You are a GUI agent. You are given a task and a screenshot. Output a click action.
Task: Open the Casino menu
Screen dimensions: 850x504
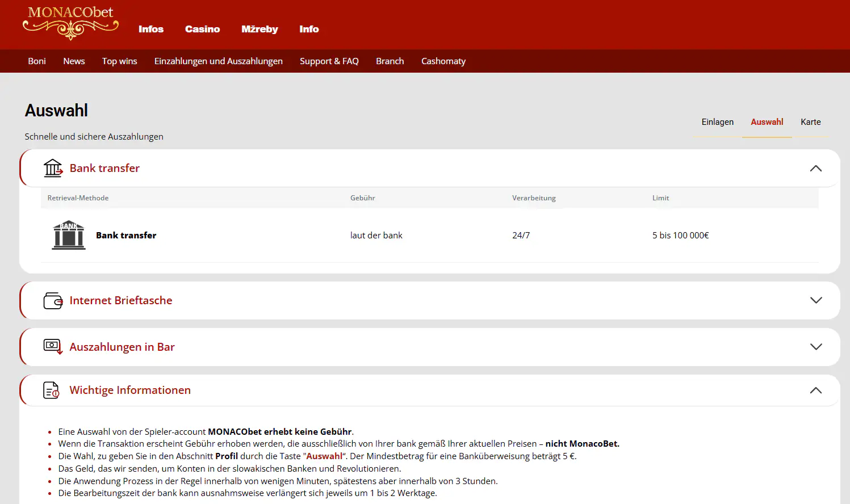click(202, 29)
